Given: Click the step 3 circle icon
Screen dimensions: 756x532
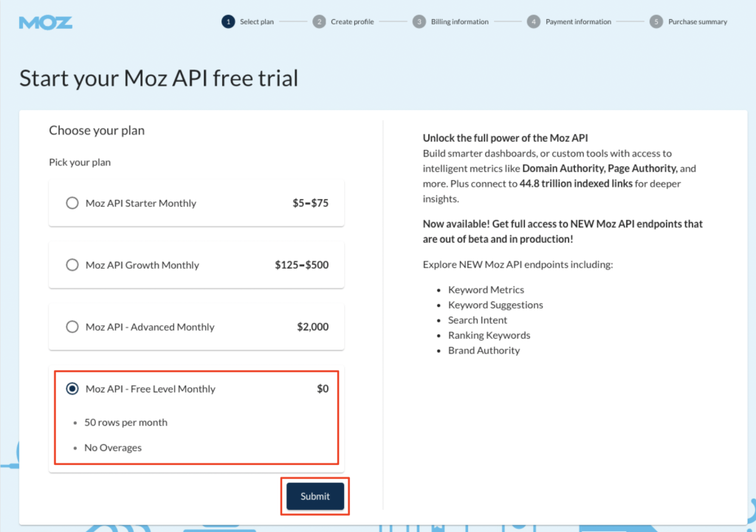Looking at the screenshot, I should point(419,22).
